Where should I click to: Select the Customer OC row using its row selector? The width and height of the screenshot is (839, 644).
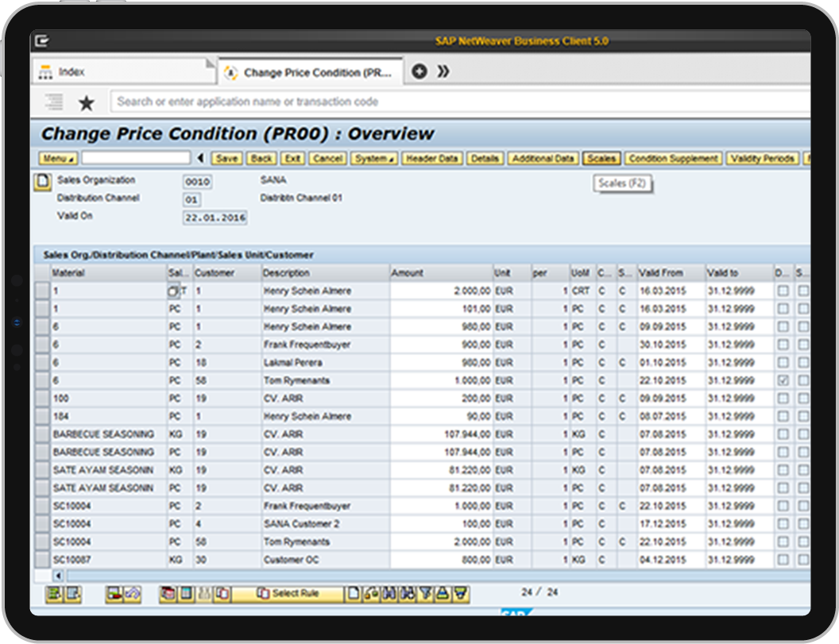click(42, 560)
